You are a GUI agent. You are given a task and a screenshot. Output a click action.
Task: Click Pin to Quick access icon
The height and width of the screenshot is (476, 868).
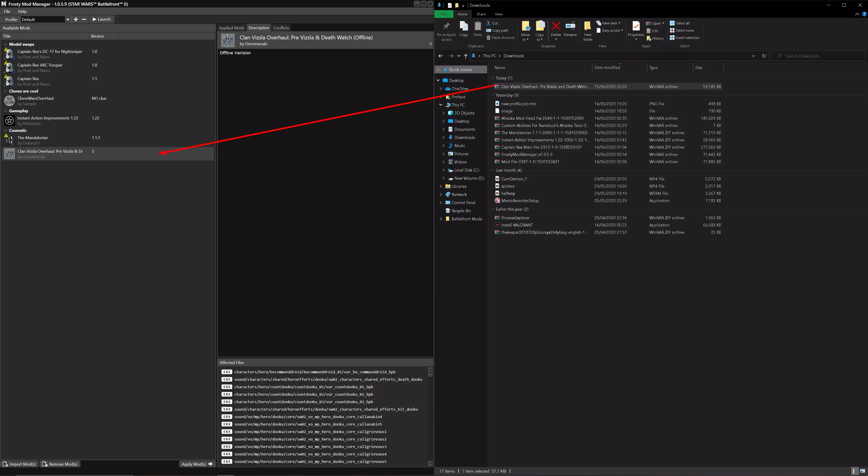tap(446, 26)
